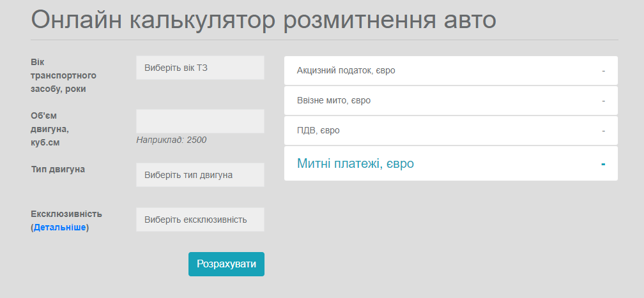Click the 'Ексклюзивність' label text
644x298 pixels.
click(66, 214)
